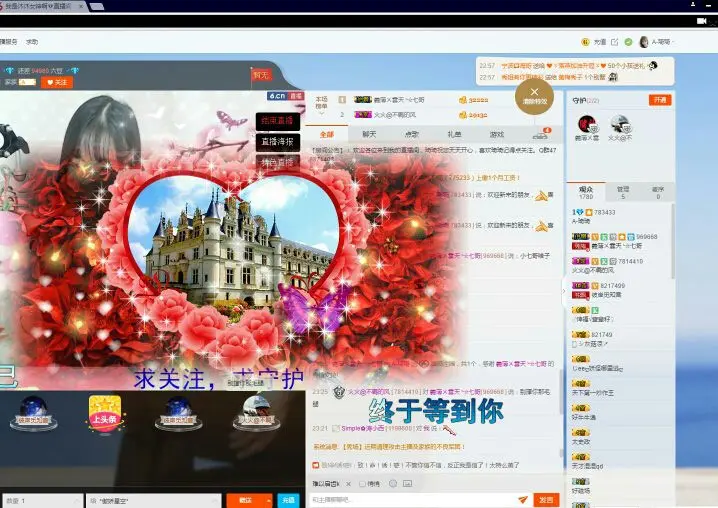The height and width of the screenshot is (508, 718).
Task: Open the A-菊菊 user account dropdown
Action: (x=663, y=42)
